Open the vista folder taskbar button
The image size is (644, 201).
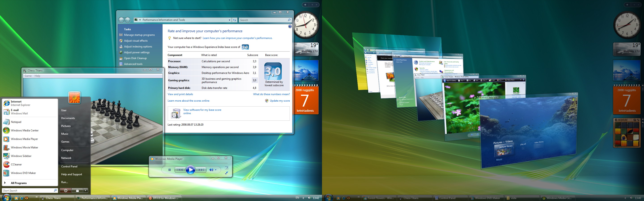pyautogui.click(x=522, y=198)
